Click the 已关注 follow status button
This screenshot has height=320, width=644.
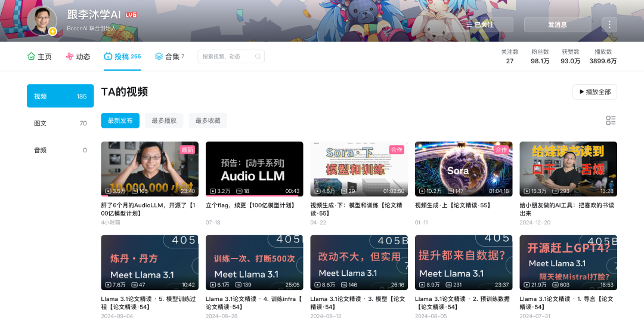point(480,24)
